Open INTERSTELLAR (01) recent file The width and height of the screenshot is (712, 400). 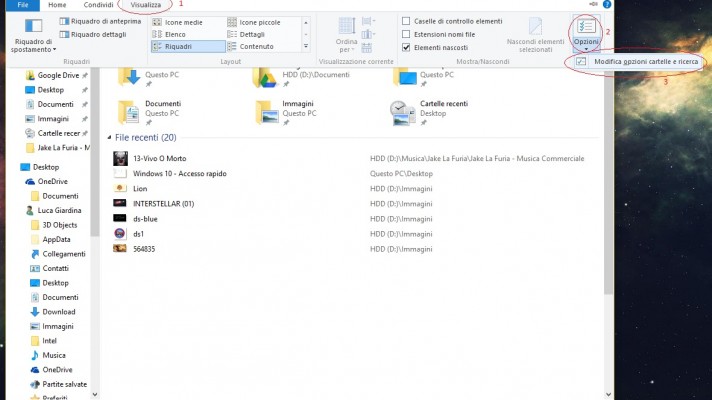(163, 204)
